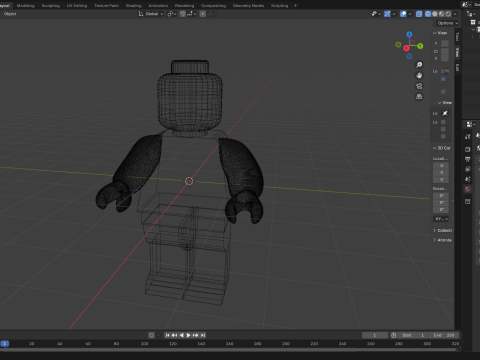Expand the Annotations panel
Viewport: 480px width, 360px height.
pyautogui.click(x=442, y=240)
